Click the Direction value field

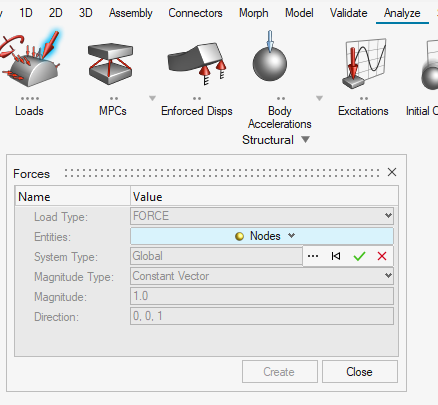click(x=262, y=316)
